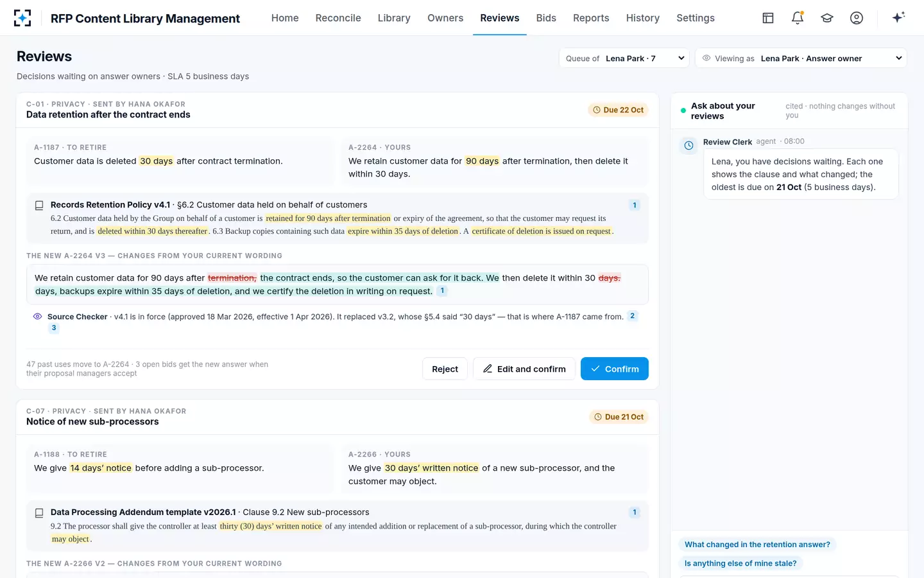Switch to the Reconcile tab
The image size is (924, 578).
[x=338, y=18]
